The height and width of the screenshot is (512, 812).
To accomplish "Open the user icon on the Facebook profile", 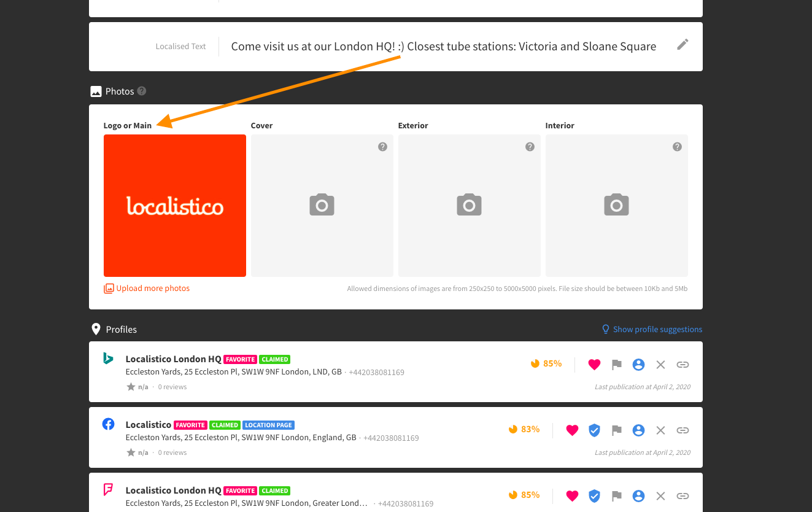I will 638,430.
